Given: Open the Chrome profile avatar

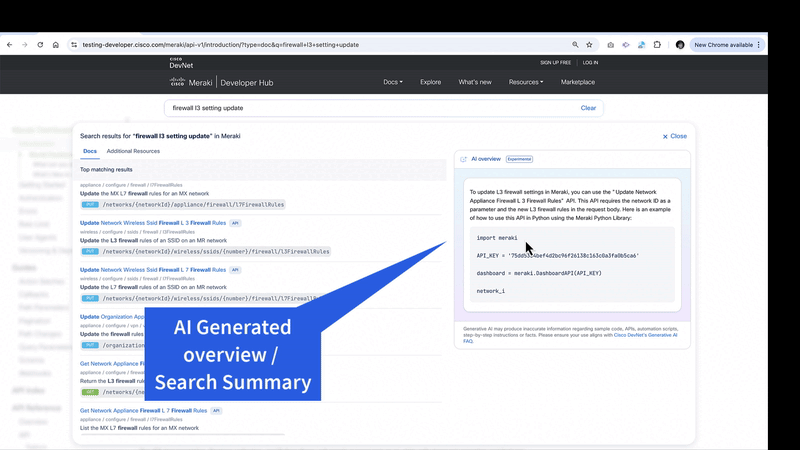Looking at the screenshot, I should point(680,45).
